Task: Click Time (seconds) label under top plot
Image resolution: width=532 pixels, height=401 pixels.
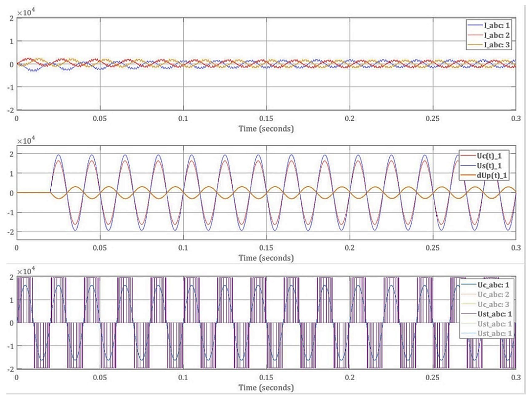Action: (x=266, y=129)
